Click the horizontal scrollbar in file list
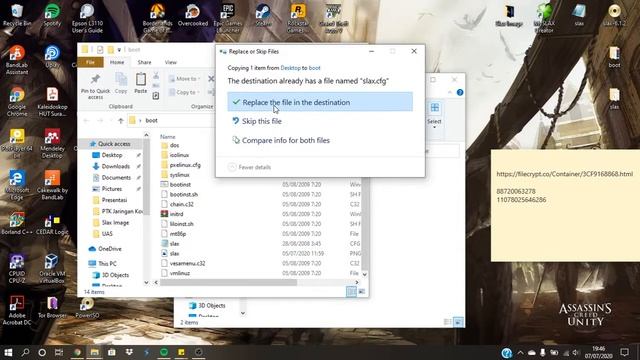 pos(228,282)
